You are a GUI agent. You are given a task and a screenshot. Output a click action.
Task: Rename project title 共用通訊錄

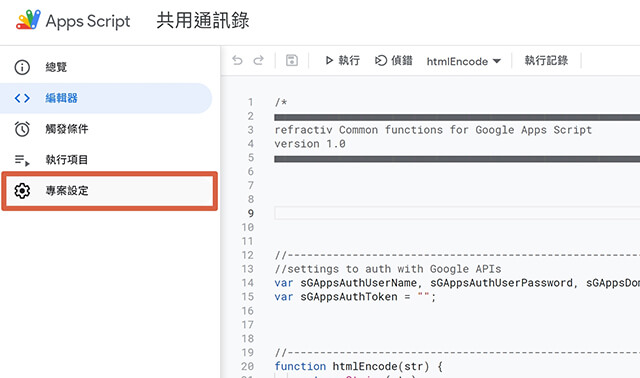[203, 20]
